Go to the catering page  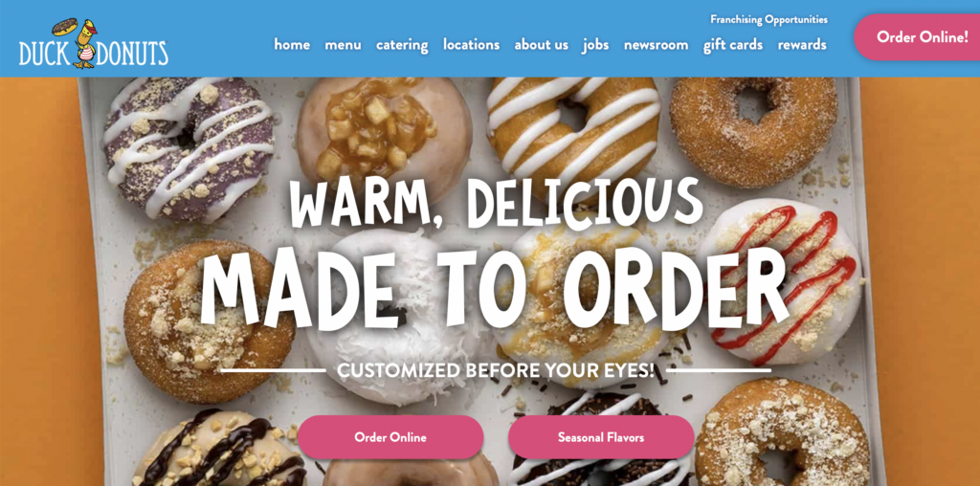pos(402,45)
